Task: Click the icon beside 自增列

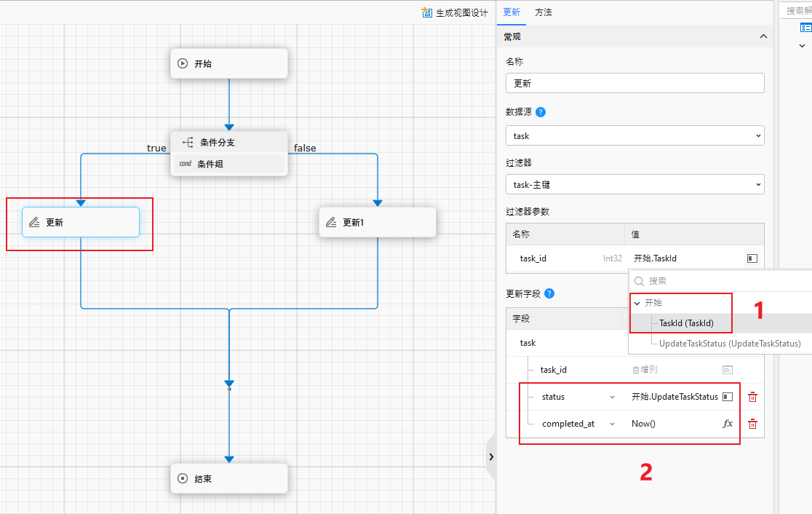Action: coord(728,370)
